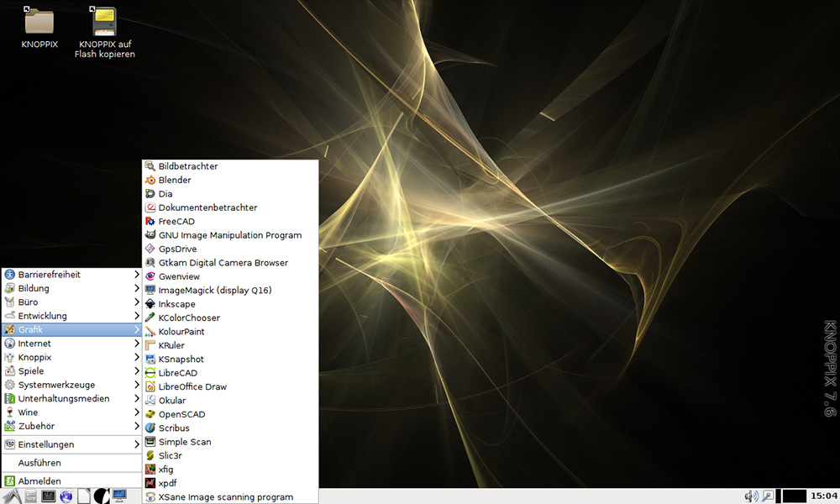Open the Spiele games submenu
The image size is (840, 504).
click(x=71, y=371)
